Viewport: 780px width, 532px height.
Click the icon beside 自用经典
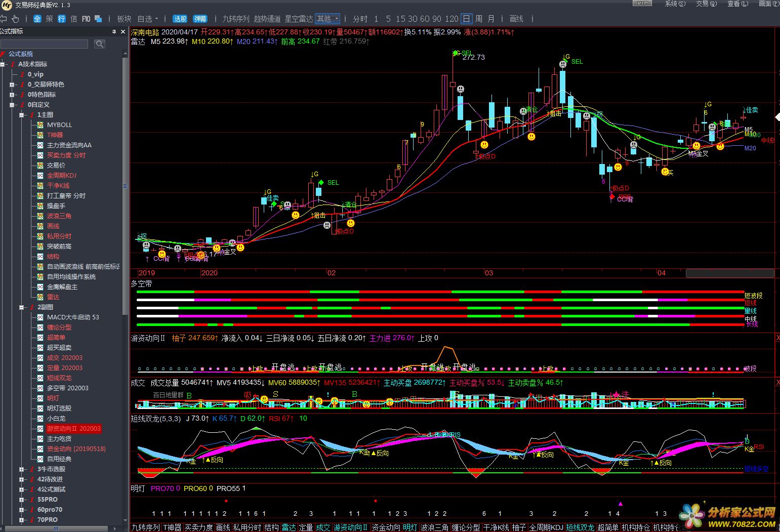40,459
